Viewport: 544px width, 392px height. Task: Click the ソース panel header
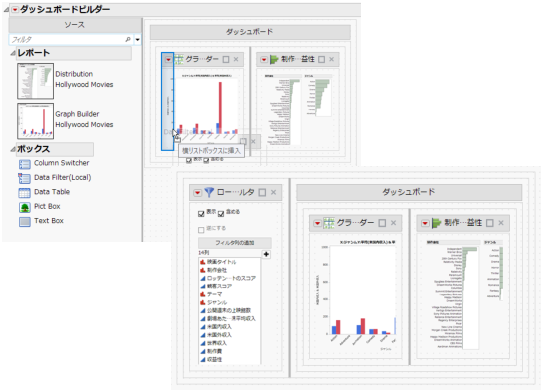pos(75,25)
